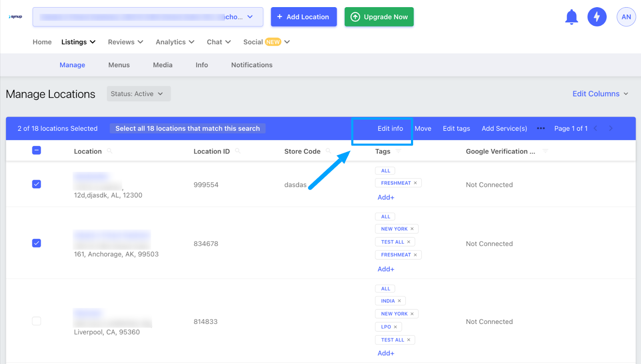Screen dimensions: 641x364
Task: Switch to the Notifications tab
Action: (252, 65)
